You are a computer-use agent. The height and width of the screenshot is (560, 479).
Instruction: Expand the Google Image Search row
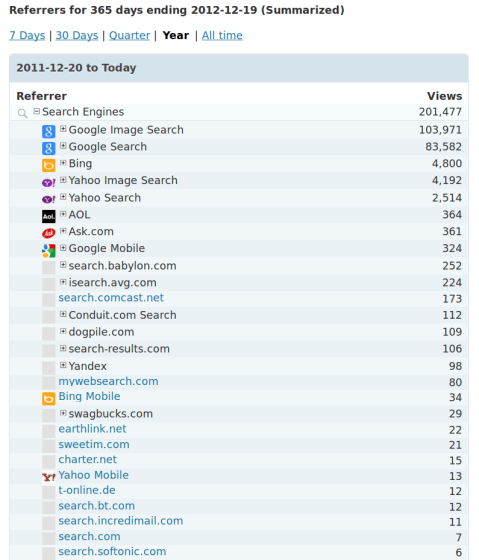tap(63, 129)
